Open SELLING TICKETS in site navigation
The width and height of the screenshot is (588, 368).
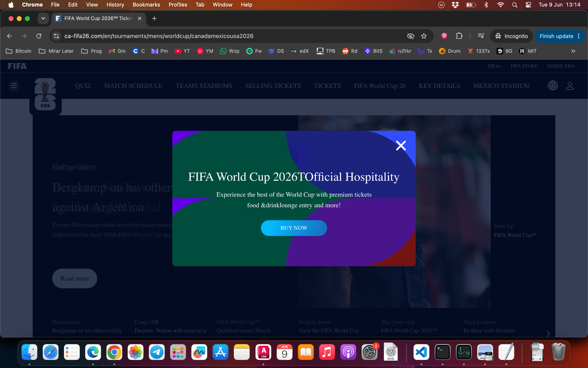tap(273, 86)
